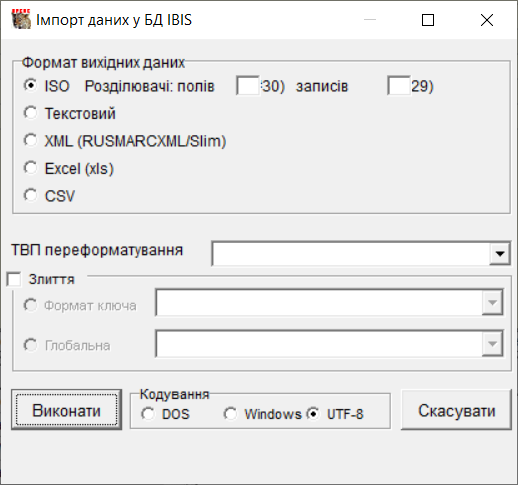Click the record separator input box (записів)
This screenshot has width=518, height=485.
tap(399, 86)
